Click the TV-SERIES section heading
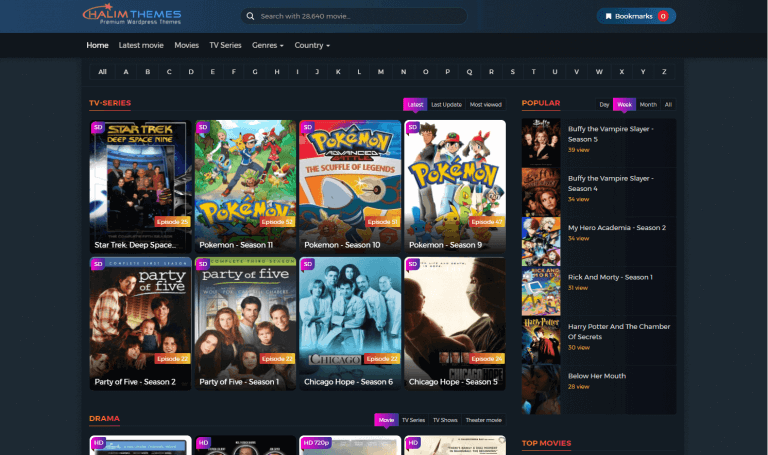Image resolution: width=768 pixels, height=455 pixels. (110, 103)
